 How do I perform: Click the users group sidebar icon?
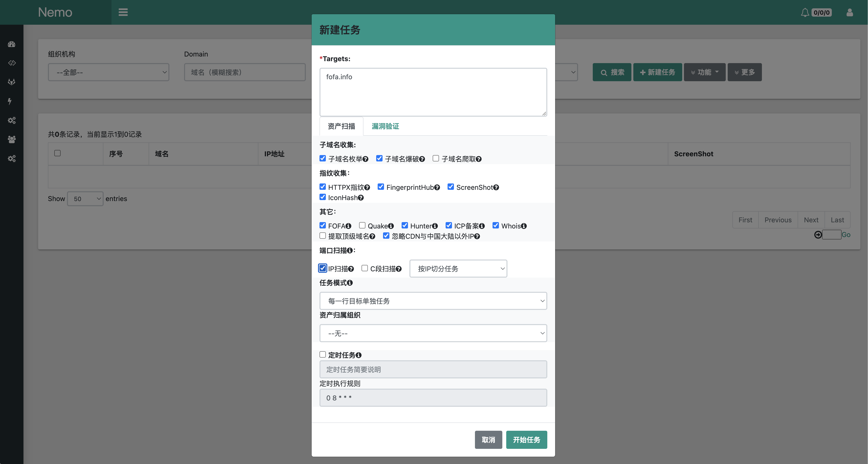coord(11,139)
